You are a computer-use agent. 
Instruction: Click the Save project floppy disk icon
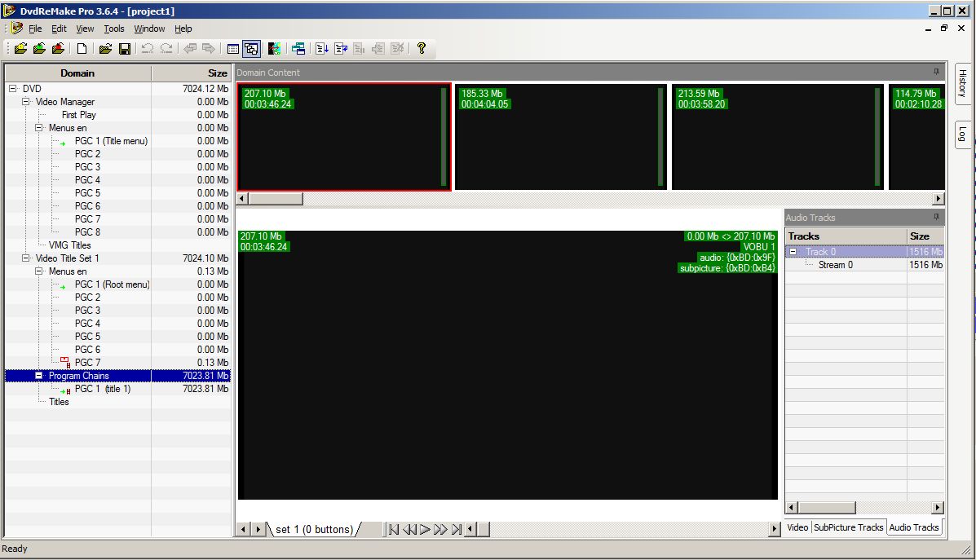pos(125,49)
